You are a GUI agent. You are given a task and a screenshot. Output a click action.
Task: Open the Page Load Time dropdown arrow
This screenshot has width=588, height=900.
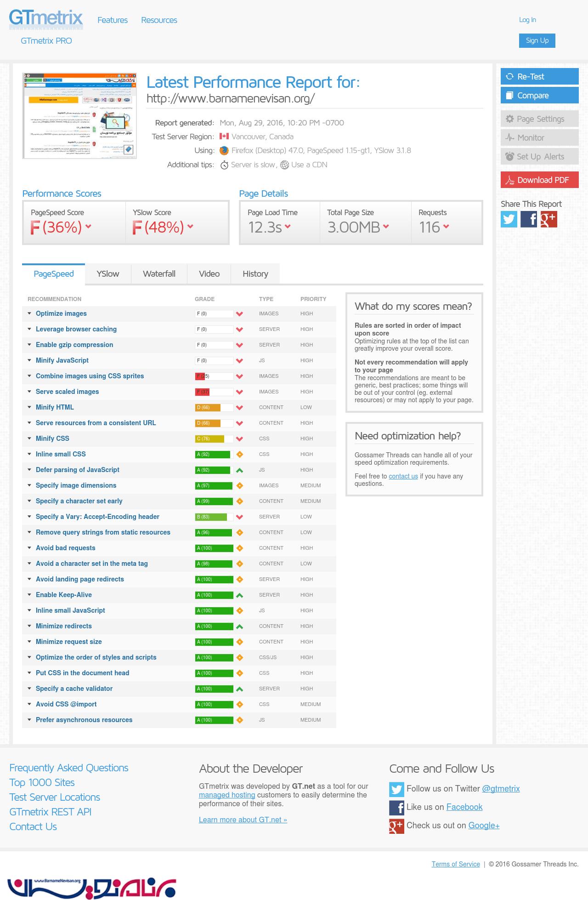click(x=288, y=226)
